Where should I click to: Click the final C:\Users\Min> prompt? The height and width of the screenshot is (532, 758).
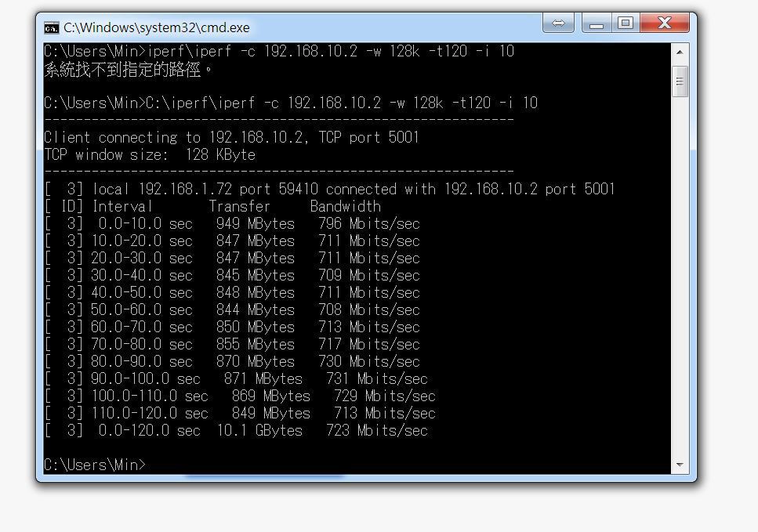point(95,465)
